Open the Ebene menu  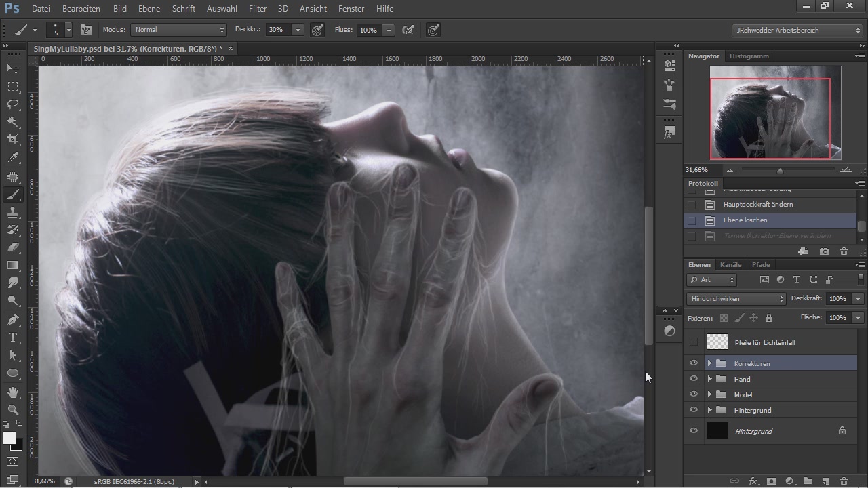tap(149, 9)
